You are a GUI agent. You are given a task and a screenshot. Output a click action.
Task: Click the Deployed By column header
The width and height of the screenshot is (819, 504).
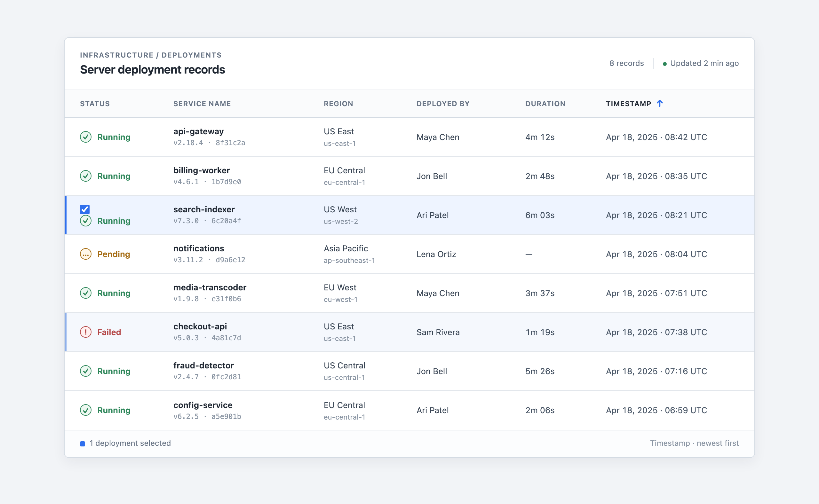click(x=443, y=104)
